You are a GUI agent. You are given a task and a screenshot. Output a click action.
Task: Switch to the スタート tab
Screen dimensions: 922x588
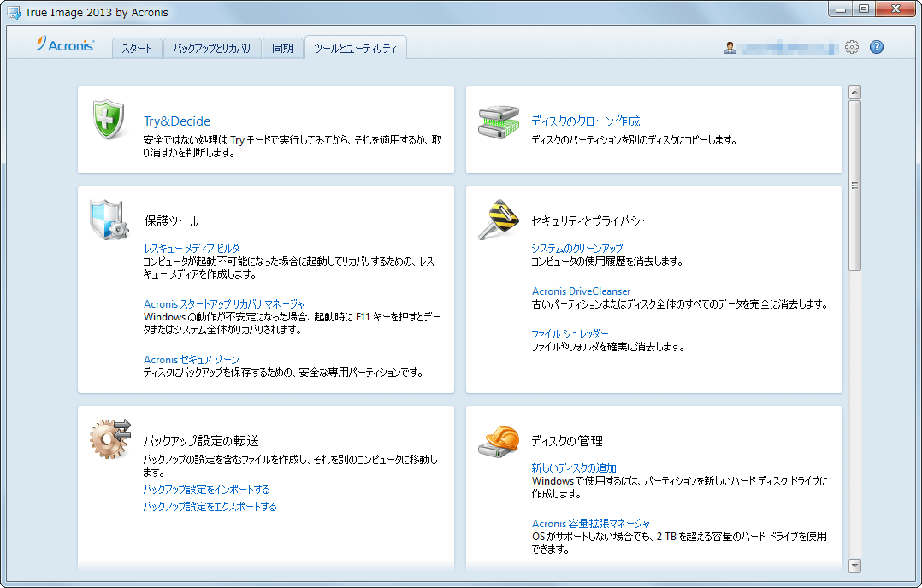click(x=137, y=48)
